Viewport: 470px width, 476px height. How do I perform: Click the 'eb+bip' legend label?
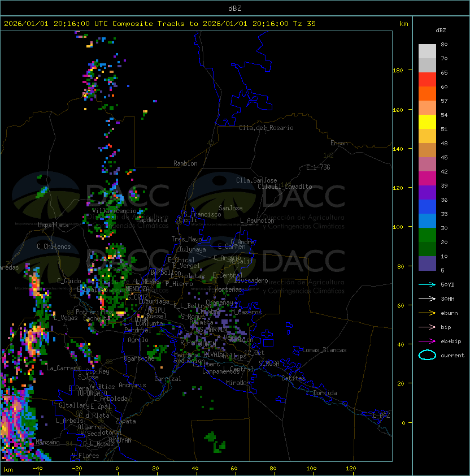pos(451,341)
